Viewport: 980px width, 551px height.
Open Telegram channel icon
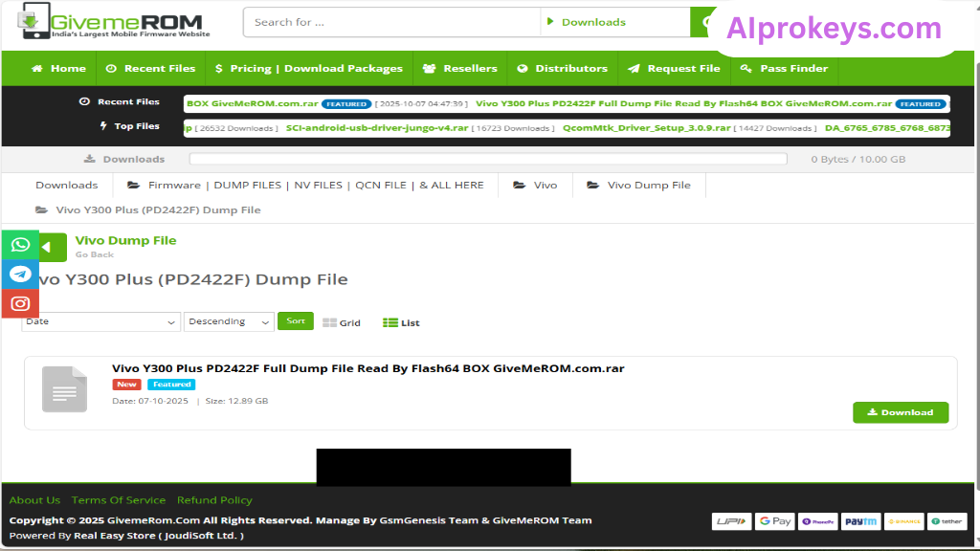[x=20, y=275]
